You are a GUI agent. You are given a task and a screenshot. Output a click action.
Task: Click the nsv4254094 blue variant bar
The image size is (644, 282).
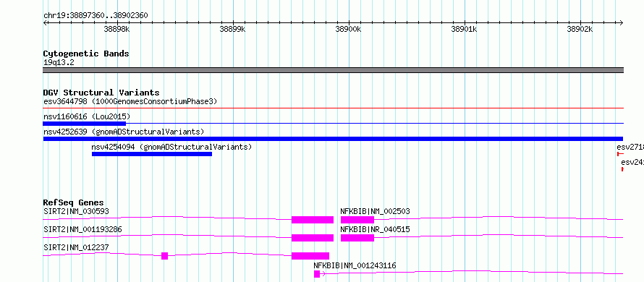coord(151,154)
